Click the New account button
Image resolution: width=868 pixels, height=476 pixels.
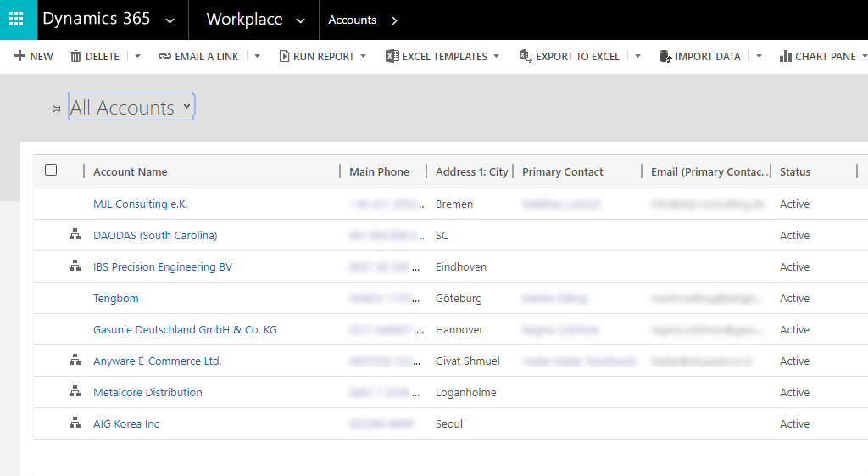34,56
